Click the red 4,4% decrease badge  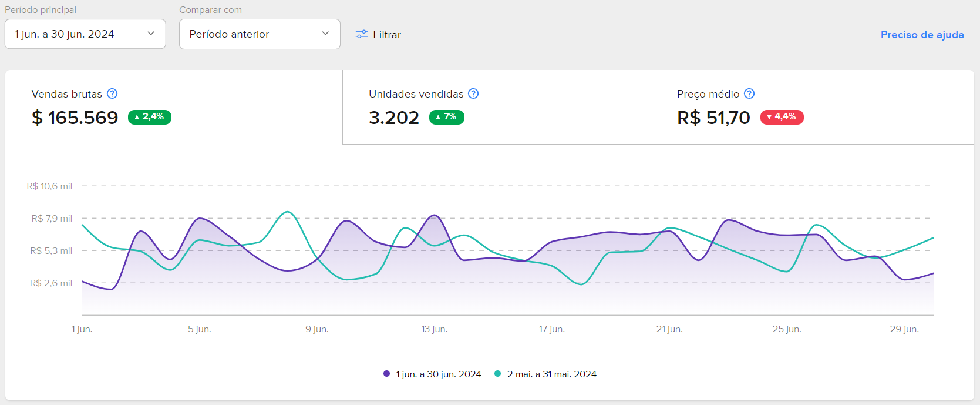click(x=782, y=117)
